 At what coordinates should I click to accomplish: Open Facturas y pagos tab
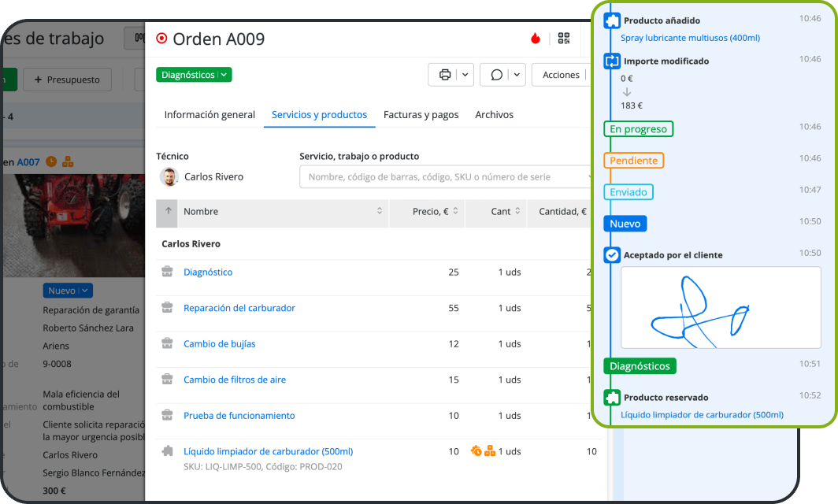point(421,114)
